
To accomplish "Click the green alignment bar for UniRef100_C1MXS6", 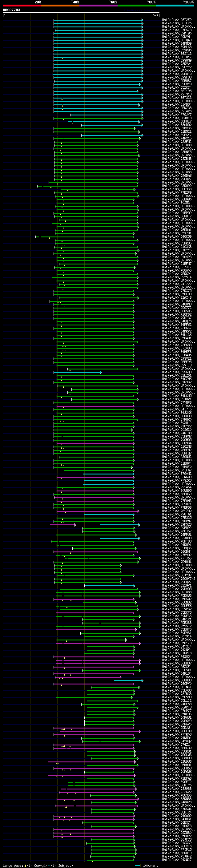I will (x=94, y=128).
